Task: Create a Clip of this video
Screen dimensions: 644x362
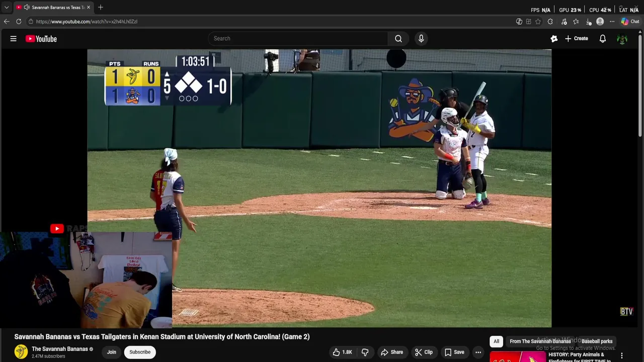Action: 424,352
